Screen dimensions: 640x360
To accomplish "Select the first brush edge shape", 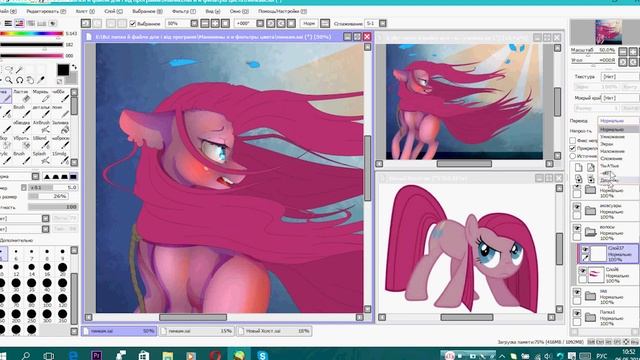I will pyautogui.click(x=47, y=176).
